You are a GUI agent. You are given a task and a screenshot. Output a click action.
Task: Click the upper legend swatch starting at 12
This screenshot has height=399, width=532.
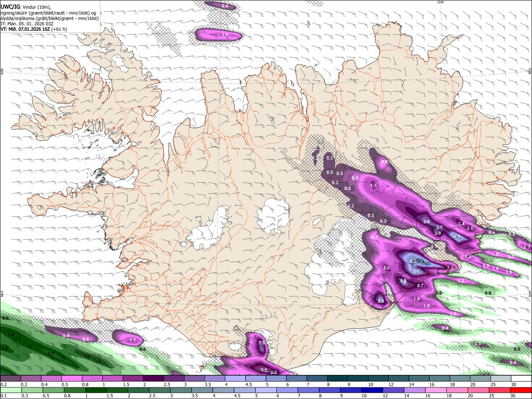click(398, 379)
